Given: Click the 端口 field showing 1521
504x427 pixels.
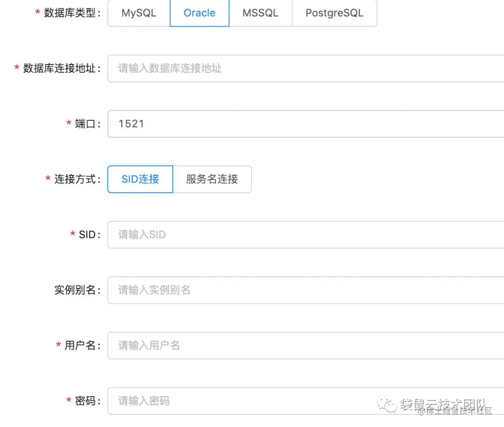Looking at the screenshot, I should click(306, 124).
